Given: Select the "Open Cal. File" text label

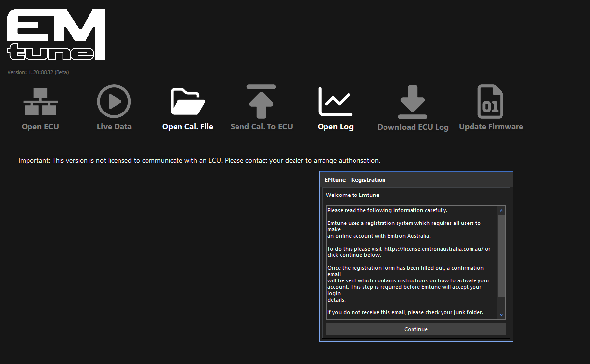Looking at the screenshot, I should tap(187, 127).
